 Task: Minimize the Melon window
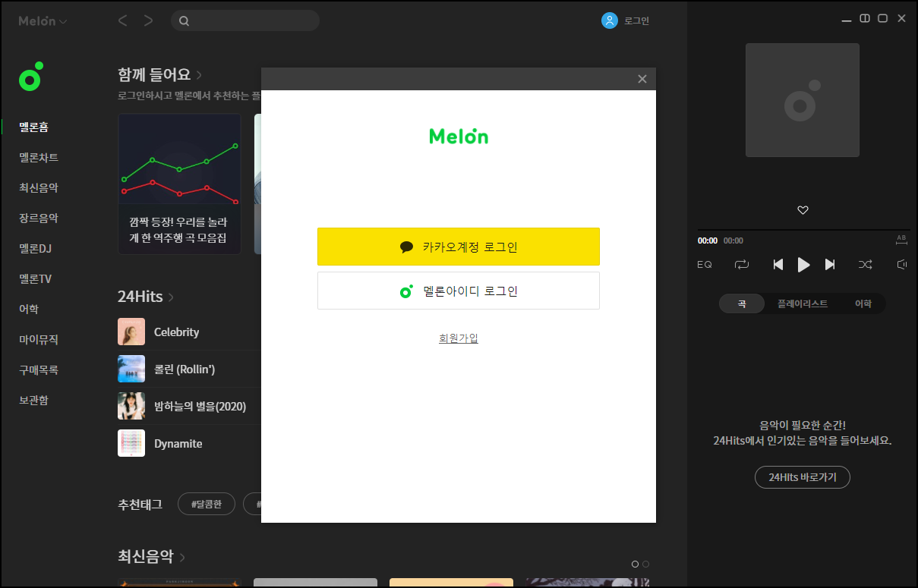[847, 20]
